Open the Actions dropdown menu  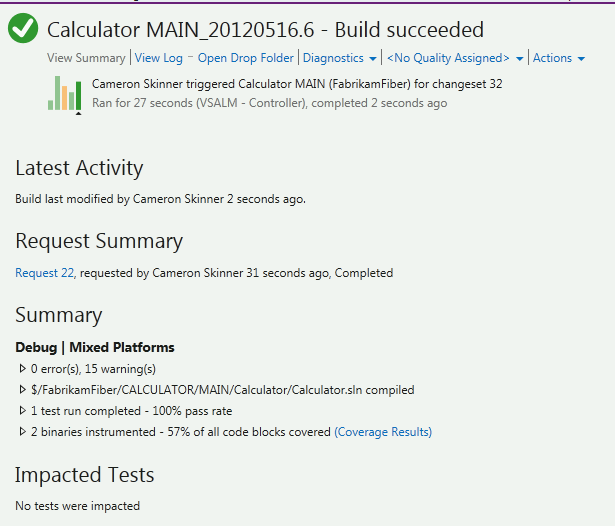tap(558, 58)
